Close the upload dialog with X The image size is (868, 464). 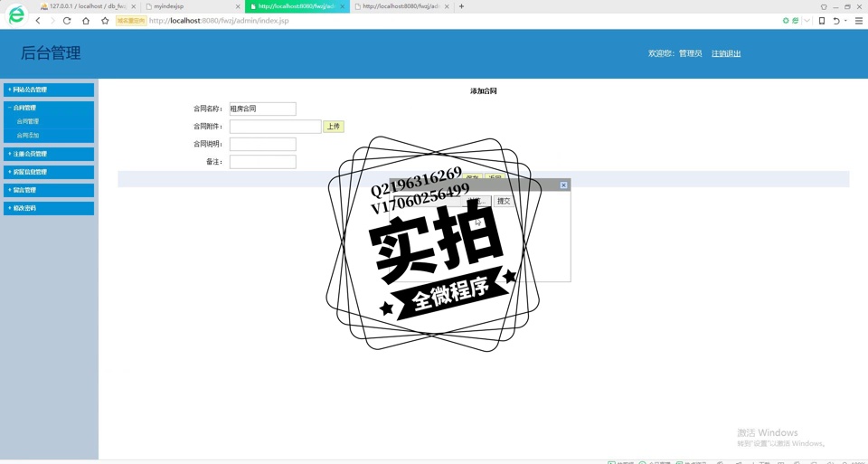tap(563, 185)
